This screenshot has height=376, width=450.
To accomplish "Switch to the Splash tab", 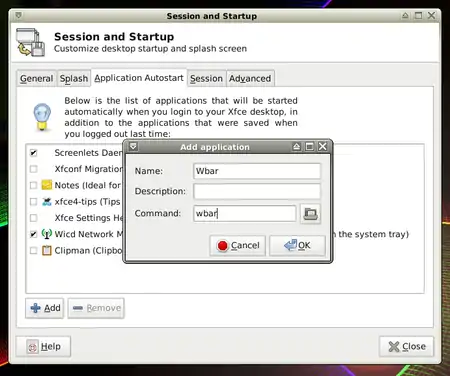I will [x=74, y=79].
